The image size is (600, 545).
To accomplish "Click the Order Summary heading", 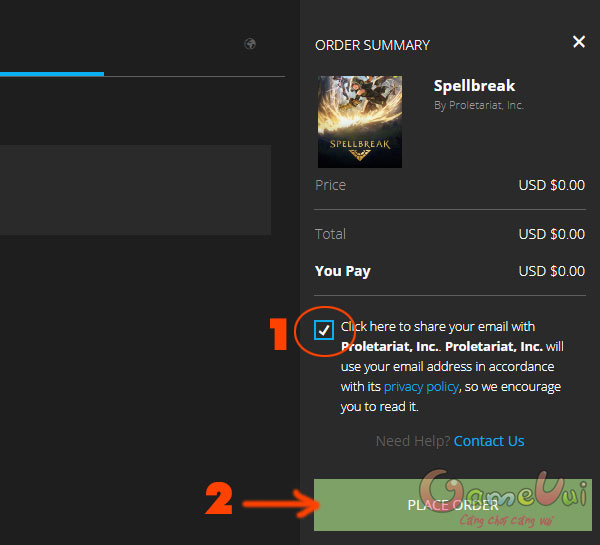I will coord(372,45).
